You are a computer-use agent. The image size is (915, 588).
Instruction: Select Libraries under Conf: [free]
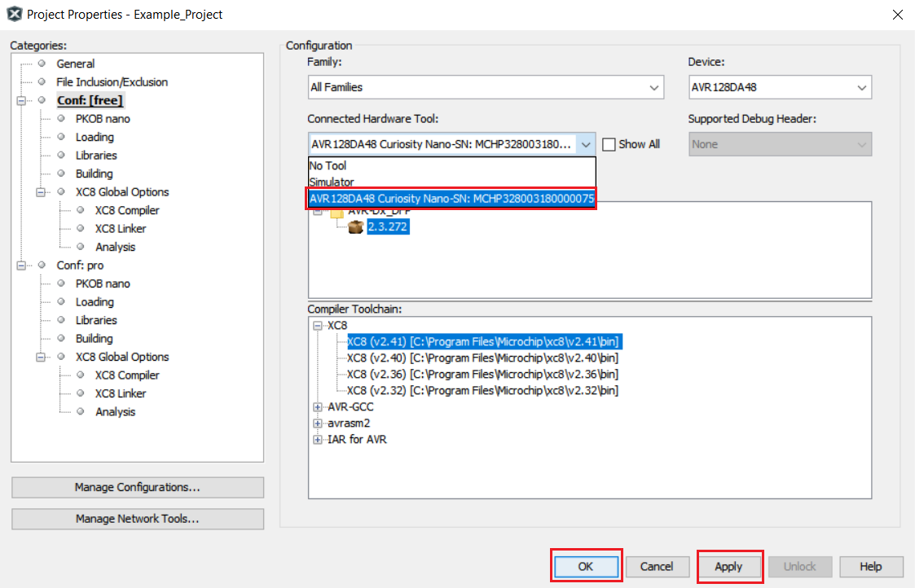pos(96,156)
